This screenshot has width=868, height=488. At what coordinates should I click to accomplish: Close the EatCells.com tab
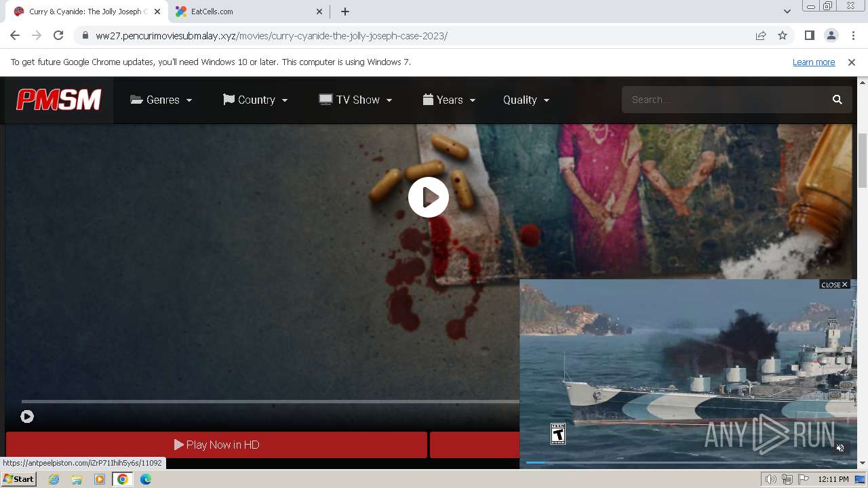[x=319, y=12]
